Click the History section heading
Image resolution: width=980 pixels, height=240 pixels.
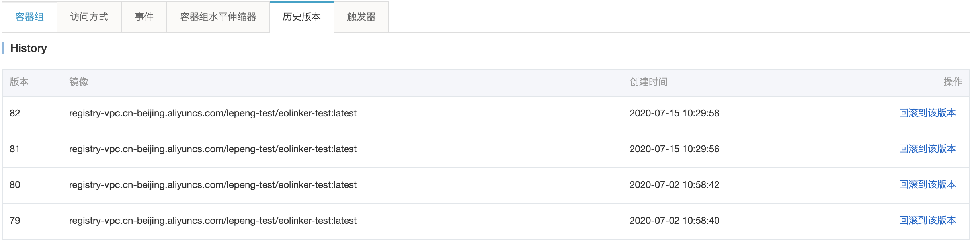29,48
